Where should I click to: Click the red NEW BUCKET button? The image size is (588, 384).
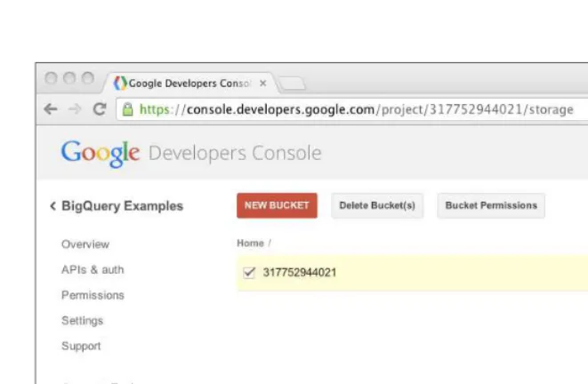[x=277, y=205]
